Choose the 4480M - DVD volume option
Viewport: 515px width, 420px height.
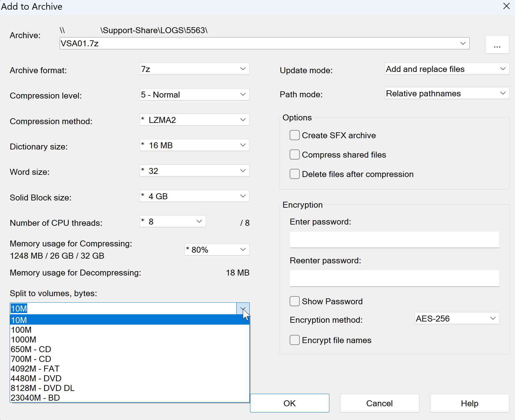tap(130, 378)
